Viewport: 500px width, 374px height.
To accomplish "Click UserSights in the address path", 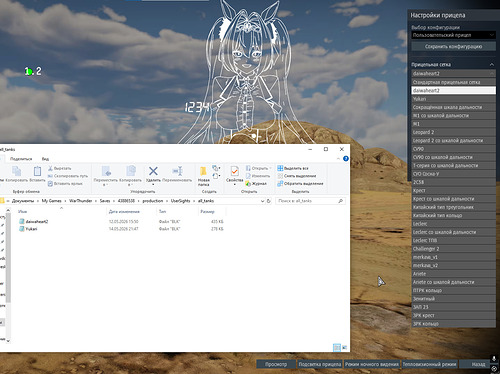I will click(180, 201).
